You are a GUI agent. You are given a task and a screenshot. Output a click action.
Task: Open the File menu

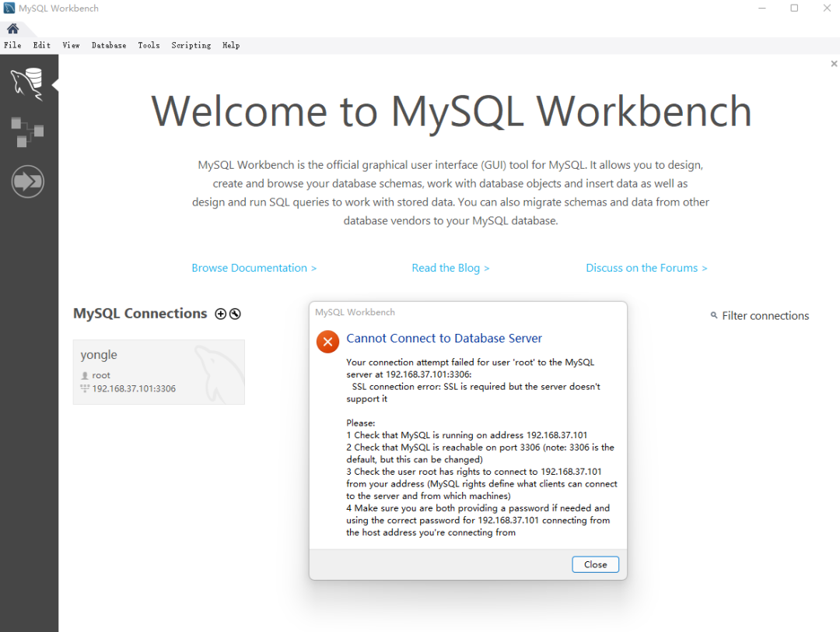pos(12,46)
